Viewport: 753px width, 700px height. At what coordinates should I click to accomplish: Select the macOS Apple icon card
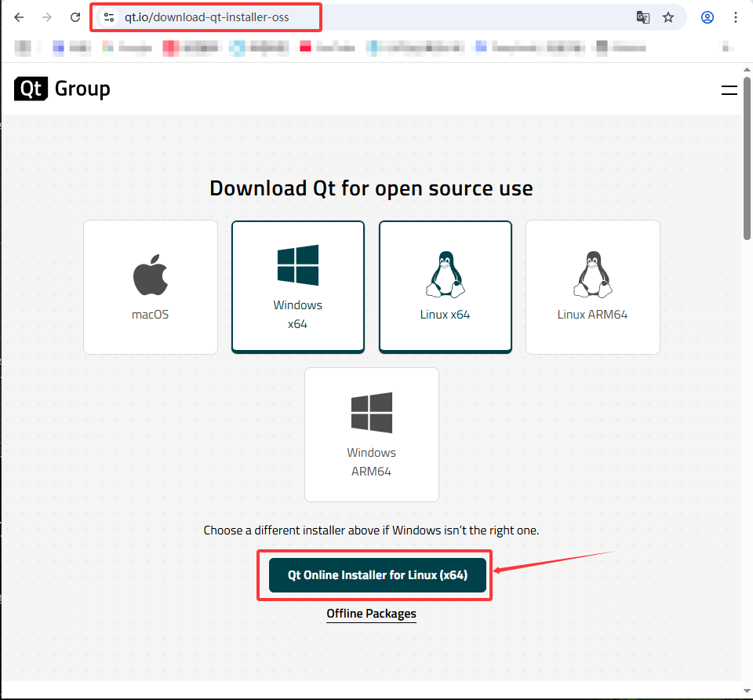tap(150, 274)
